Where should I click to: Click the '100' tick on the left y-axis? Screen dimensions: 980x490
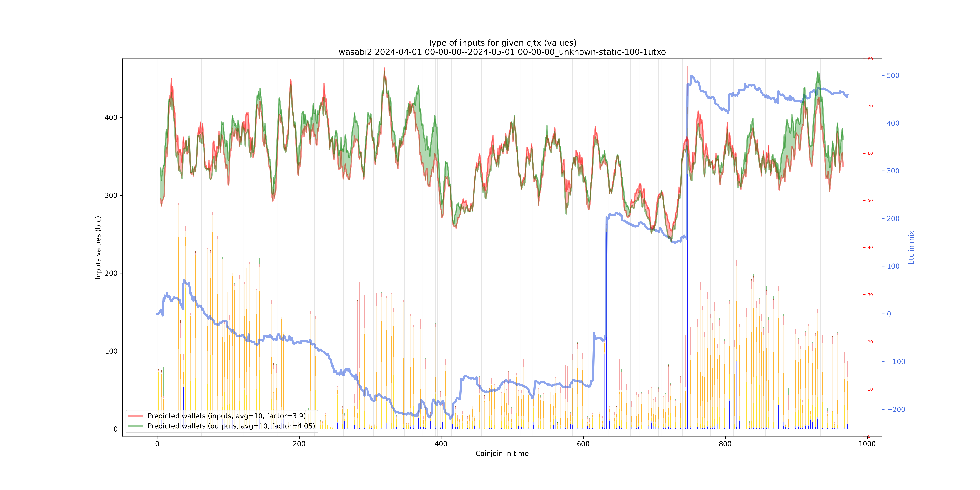click(111, 351)
